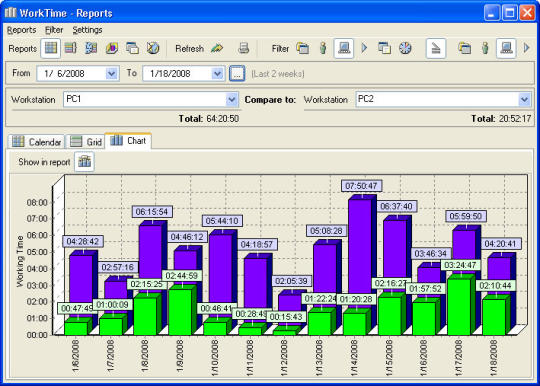Click the Refresh green arrow icon
This screenshot has width=540, height=386.
click(x=217, y=48)
